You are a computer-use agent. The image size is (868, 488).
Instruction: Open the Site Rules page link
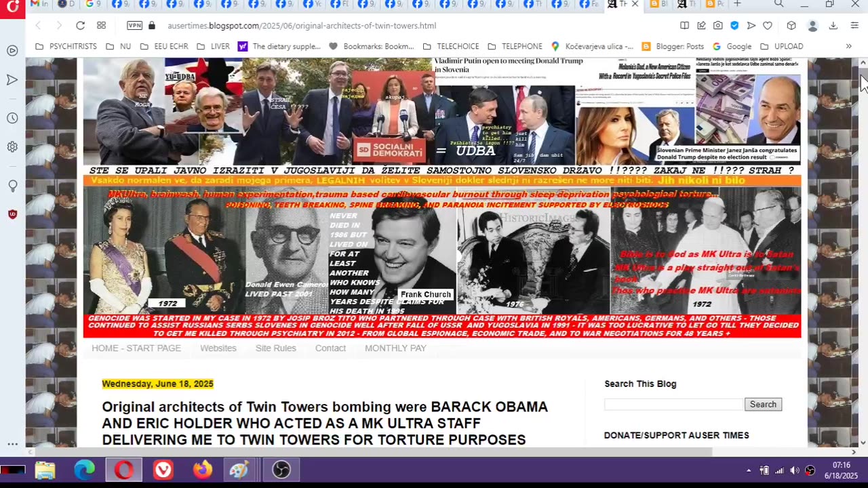coord(276,348)
